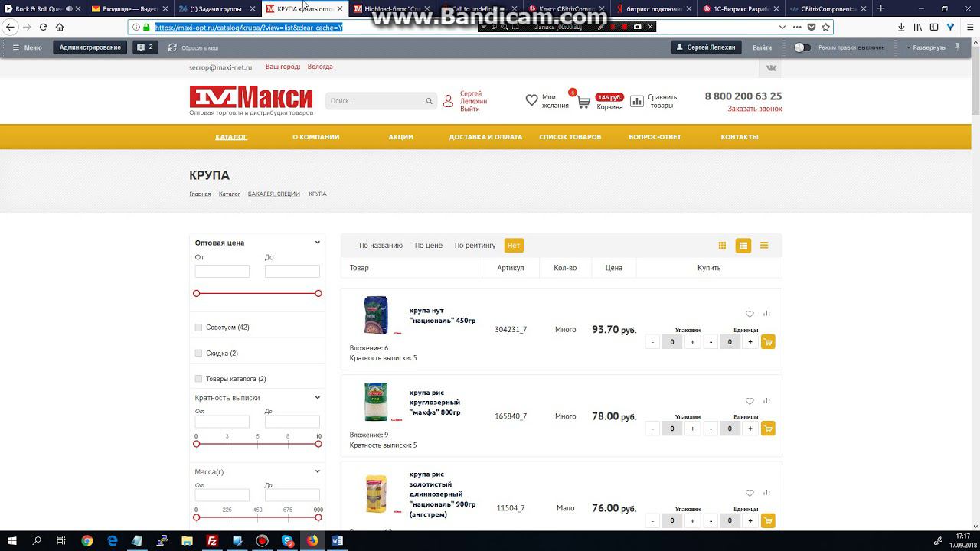Go to browser home page
The width and height of the screenshot is (980, 551).
coord(60,27)
